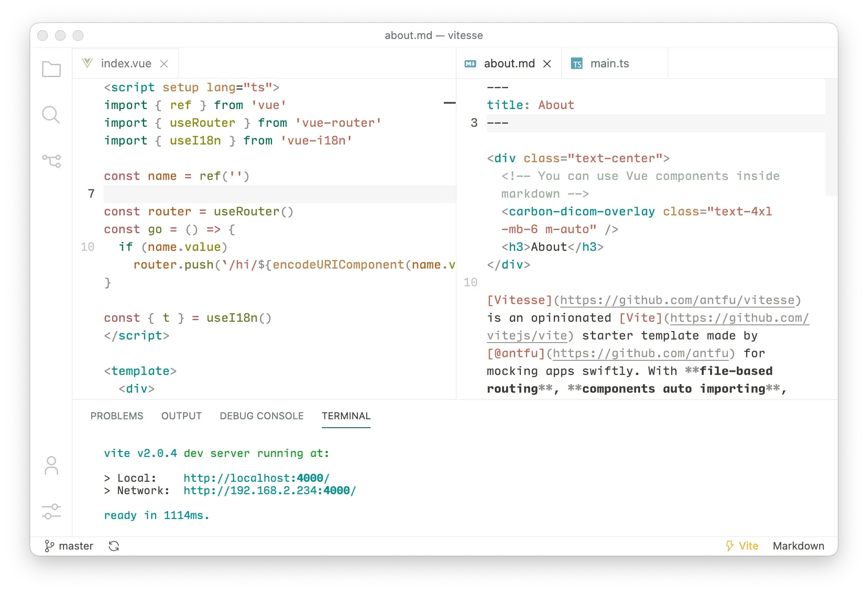Switch to the PROBLEMS panel tab
The image size is (868, 593).
pyautogui.click(x=117, y=416)
